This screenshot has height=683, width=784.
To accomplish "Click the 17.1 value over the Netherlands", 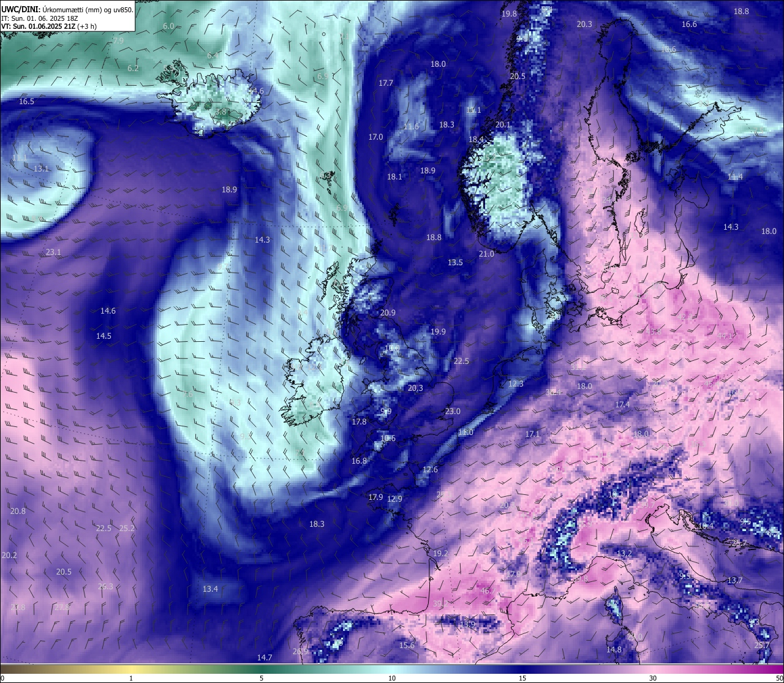I will point(532,434).
